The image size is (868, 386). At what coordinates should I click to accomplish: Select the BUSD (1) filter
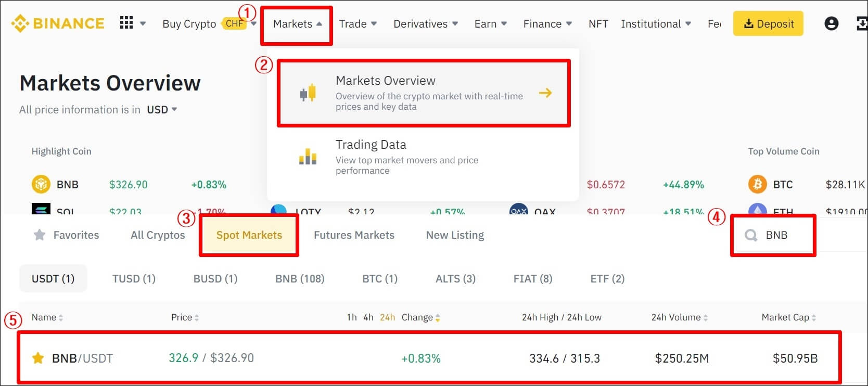tap(215, 279)
